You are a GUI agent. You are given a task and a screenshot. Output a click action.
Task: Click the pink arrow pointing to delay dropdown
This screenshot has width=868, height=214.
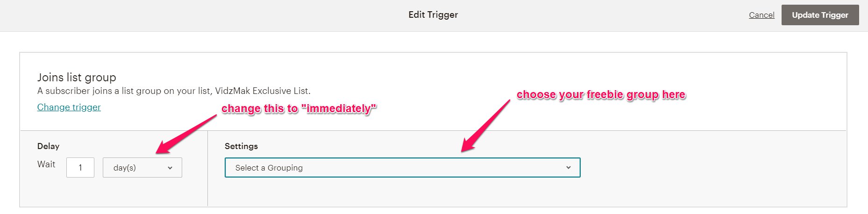pos(186,134)
